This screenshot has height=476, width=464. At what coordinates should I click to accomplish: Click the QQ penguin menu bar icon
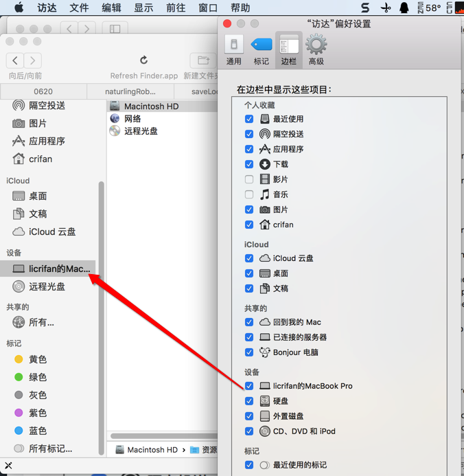[404, 8]
